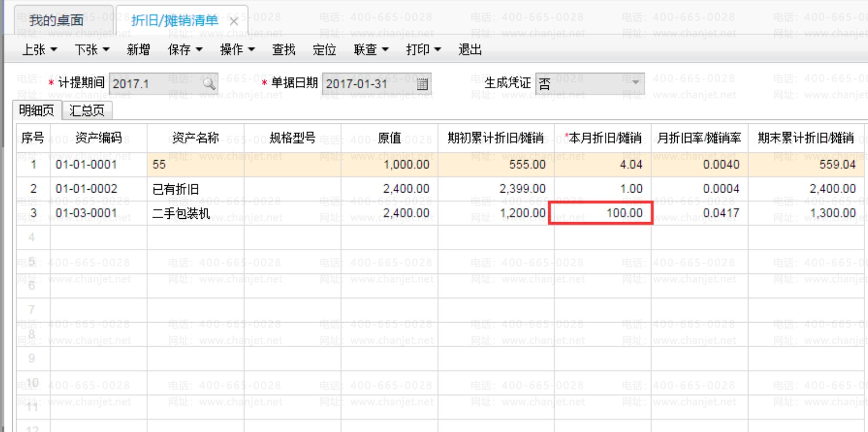This screenshot has width=868, height=432.
Task: Select asset code 01-01-0001 cell
Action: [x=99, y=165]
